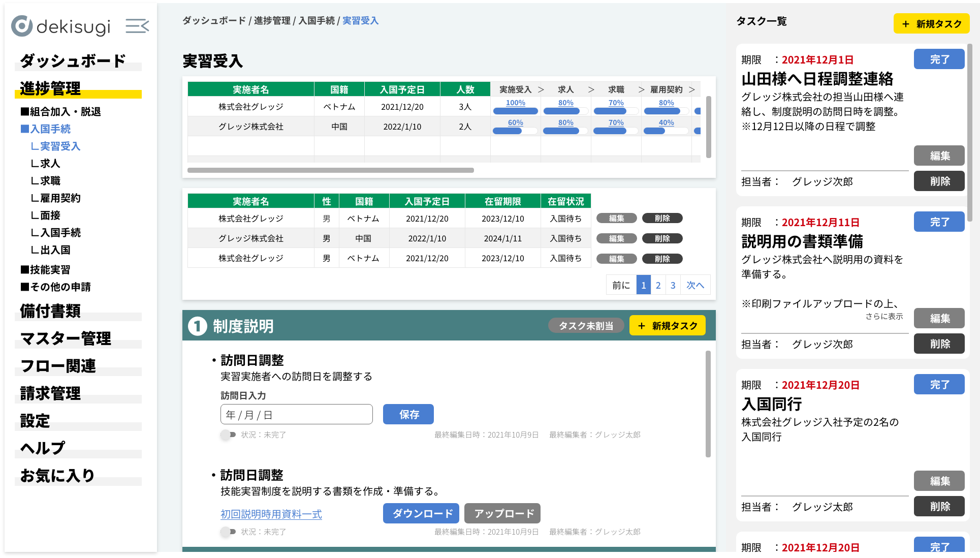This screenshot has width=980, height=558.
Task: Open the 初回説明時用資料一式 document link
Action: point(271,514)
